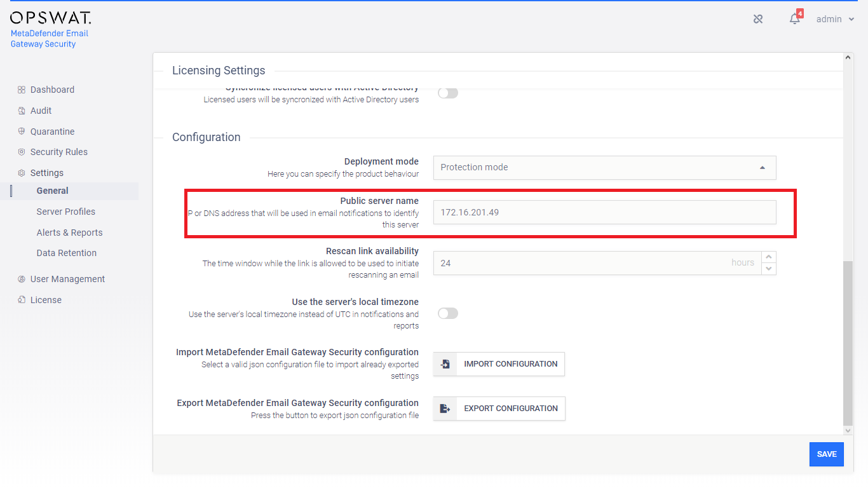The image size is (868, 488).
Task: Click the Dashboard icon in sidebar
Action: tap(22, 90)
